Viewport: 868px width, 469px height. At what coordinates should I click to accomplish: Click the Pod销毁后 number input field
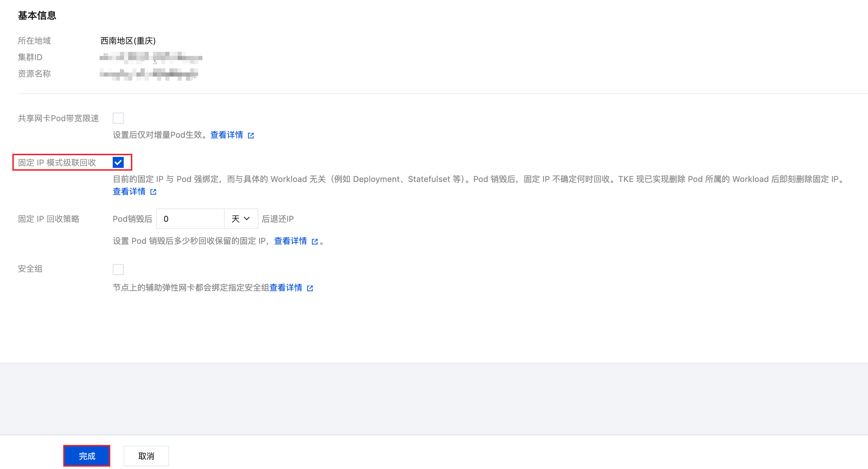click(x=190, y=219)
